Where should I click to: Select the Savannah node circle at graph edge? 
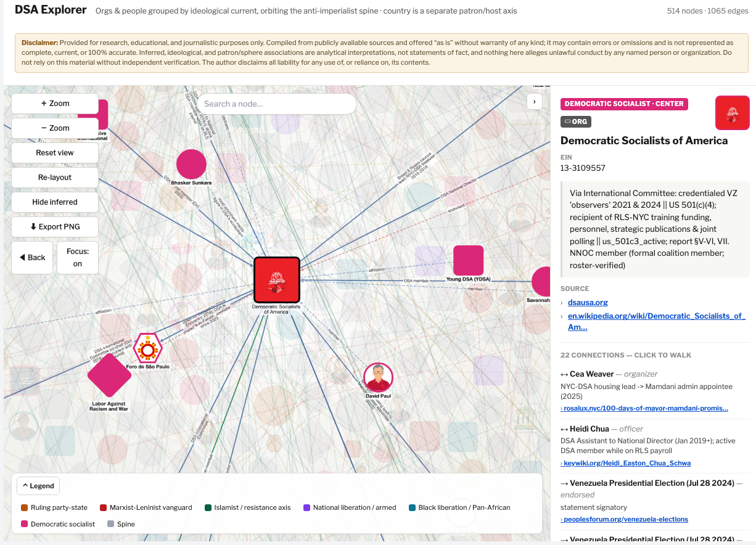542,281
